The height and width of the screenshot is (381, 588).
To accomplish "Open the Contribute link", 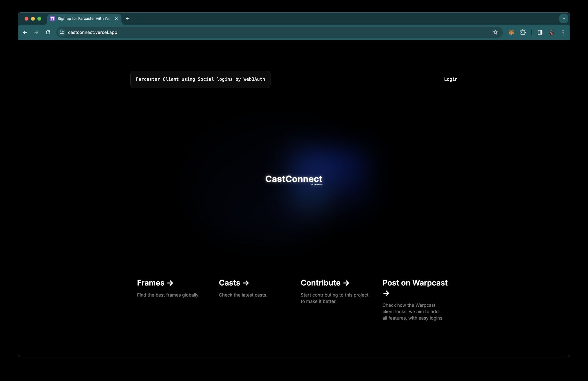I will click(325, 283).
